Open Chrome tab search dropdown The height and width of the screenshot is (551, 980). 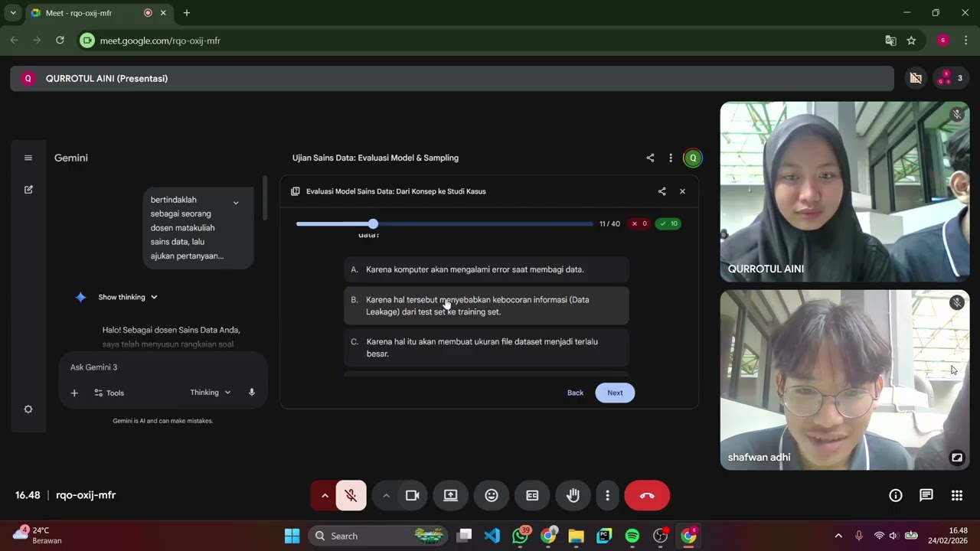13,13
